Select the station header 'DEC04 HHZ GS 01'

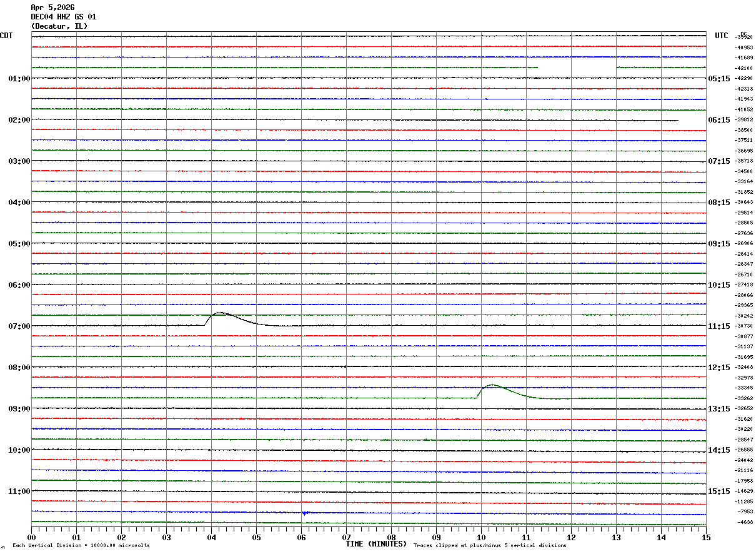tap(64, 17)
